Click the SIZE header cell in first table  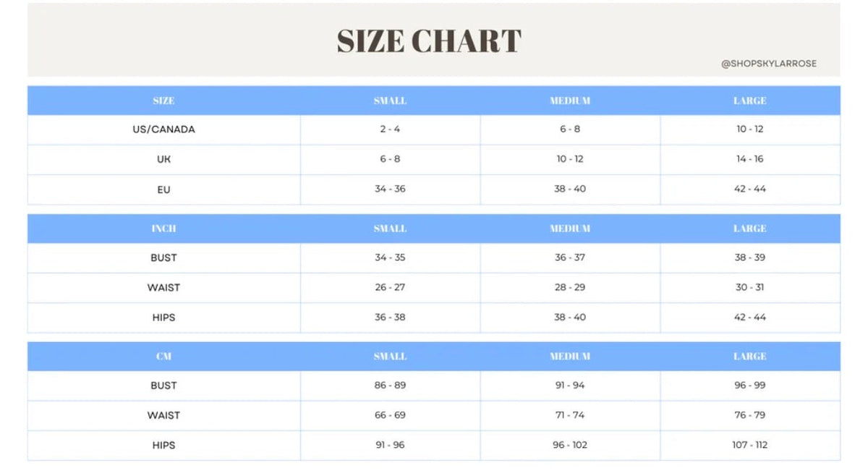(163, 101)
